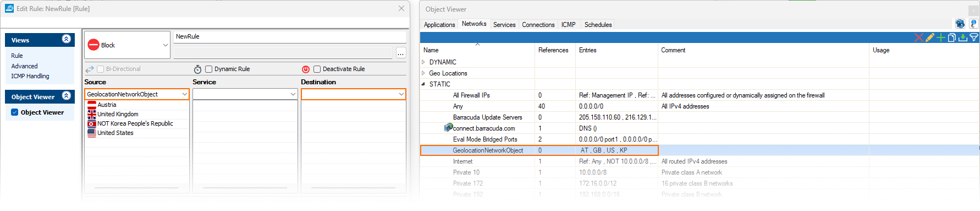This screenshot has height=211, width=980.
Task: Switch to the Networks tab
Action: point(474,24)
